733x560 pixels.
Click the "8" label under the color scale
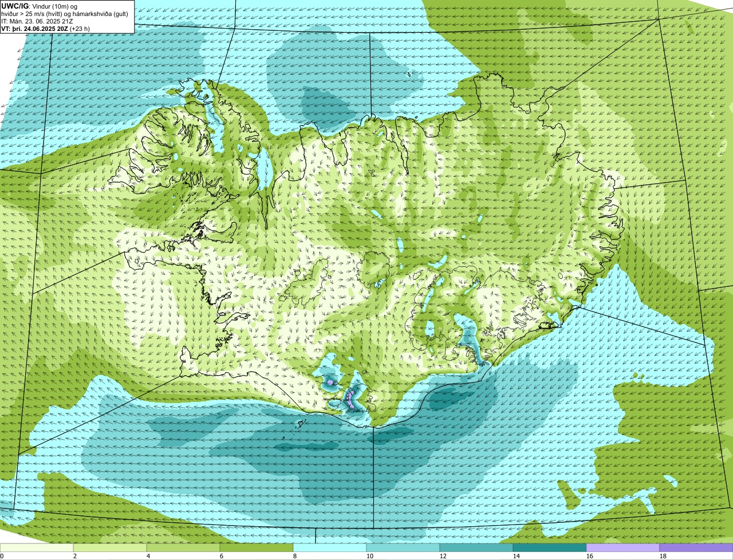click(294, 556)
